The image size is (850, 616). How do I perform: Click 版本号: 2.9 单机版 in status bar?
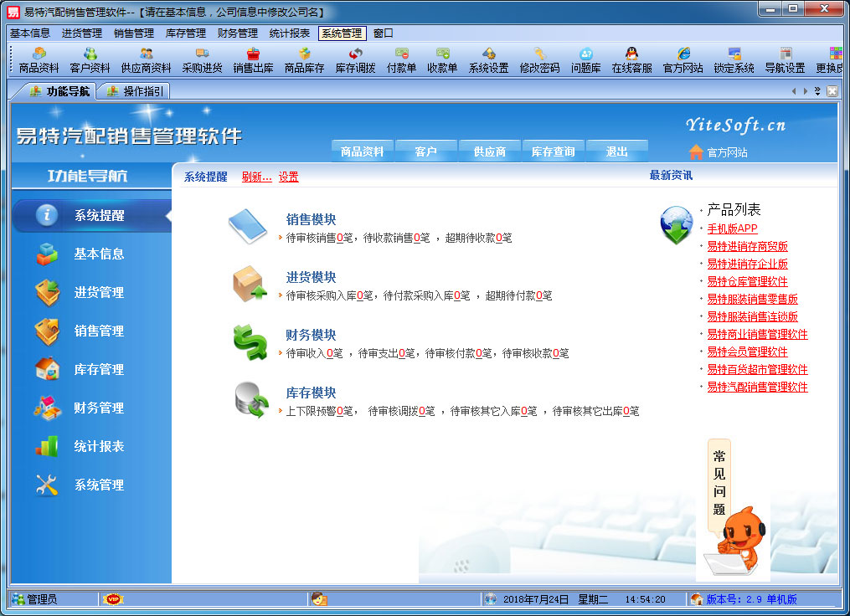pyautogui.click(x=751, y=599)
